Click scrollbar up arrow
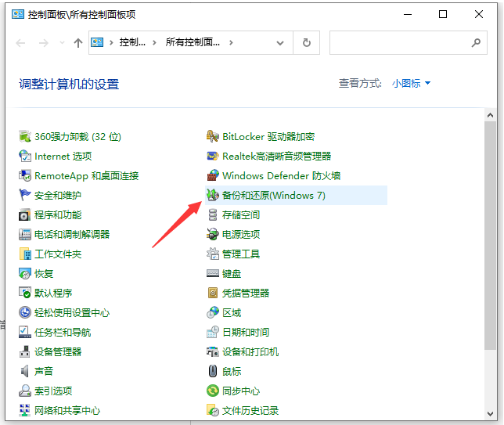 tap(490, 115)
